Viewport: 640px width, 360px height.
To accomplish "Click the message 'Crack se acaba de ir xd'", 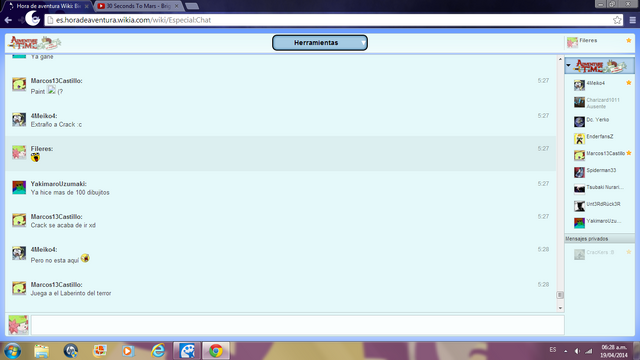I will (x=63, y=225).
